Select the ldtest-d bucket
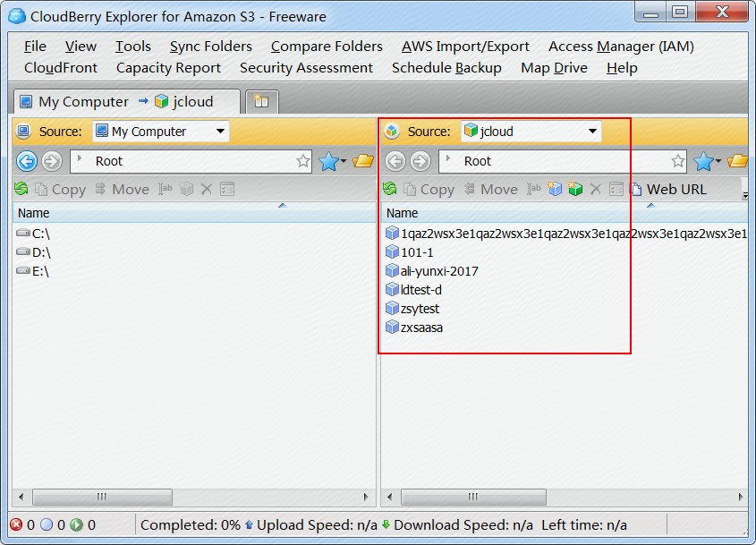 point(413,290)
